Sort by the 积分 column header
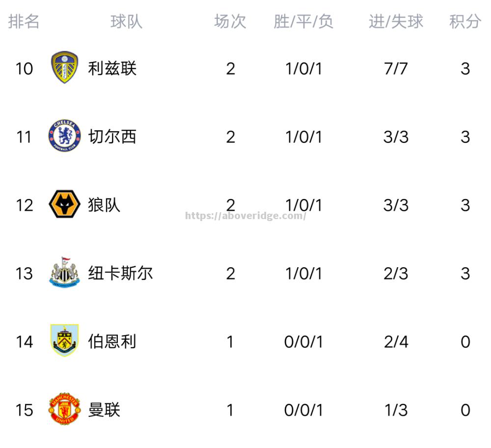Viewport: 491px width, 448px height. pyautogui.click(x=465, y=22)
